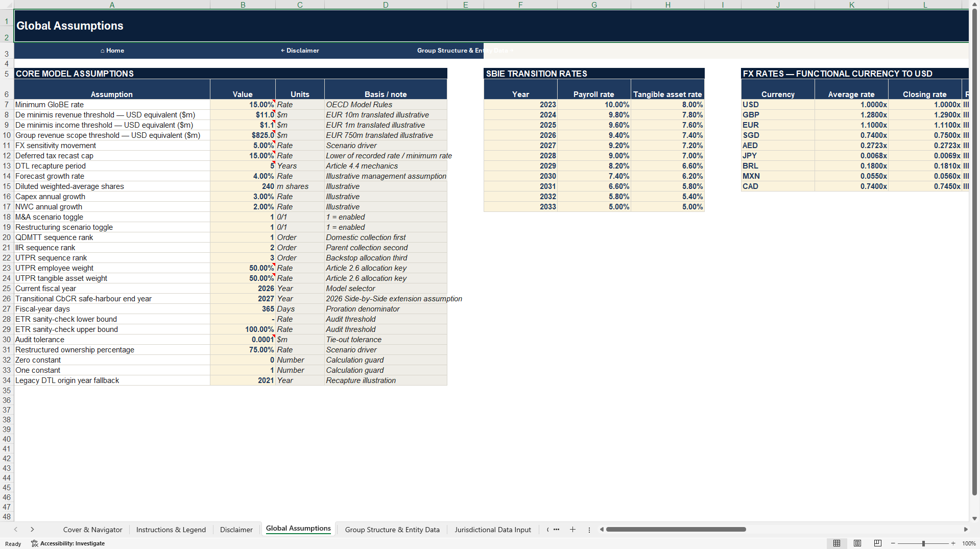Select the GBP currency cell
The image size is (980, 549).
pyautogui.click(x=778, y=115)
